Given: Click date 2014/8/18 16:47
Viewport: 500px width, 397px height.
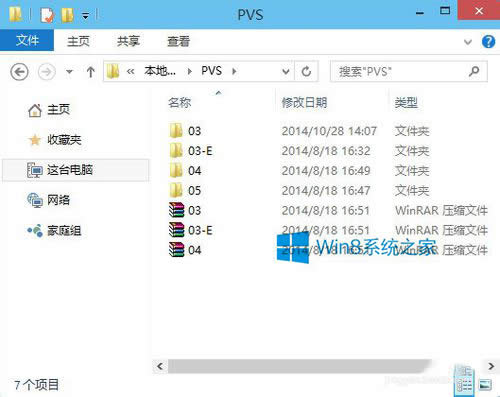Looking at the screenshot, I should [326, 191].
